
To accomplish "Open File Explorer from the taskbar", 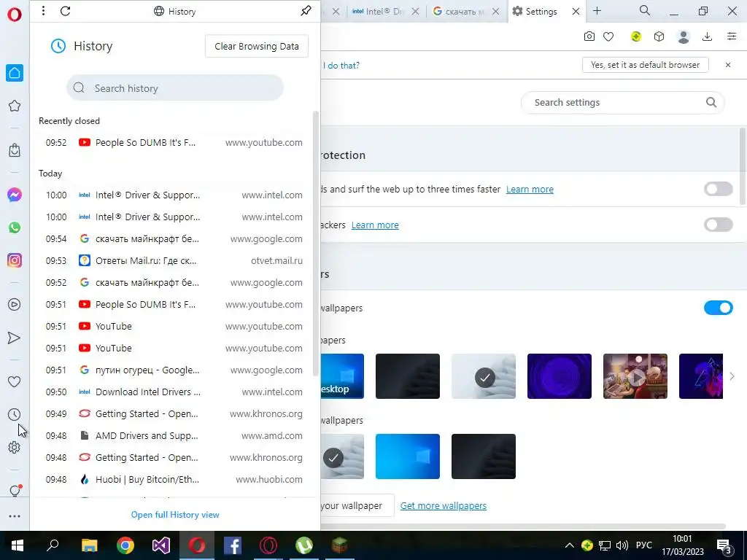I will (x=90, y=545).
